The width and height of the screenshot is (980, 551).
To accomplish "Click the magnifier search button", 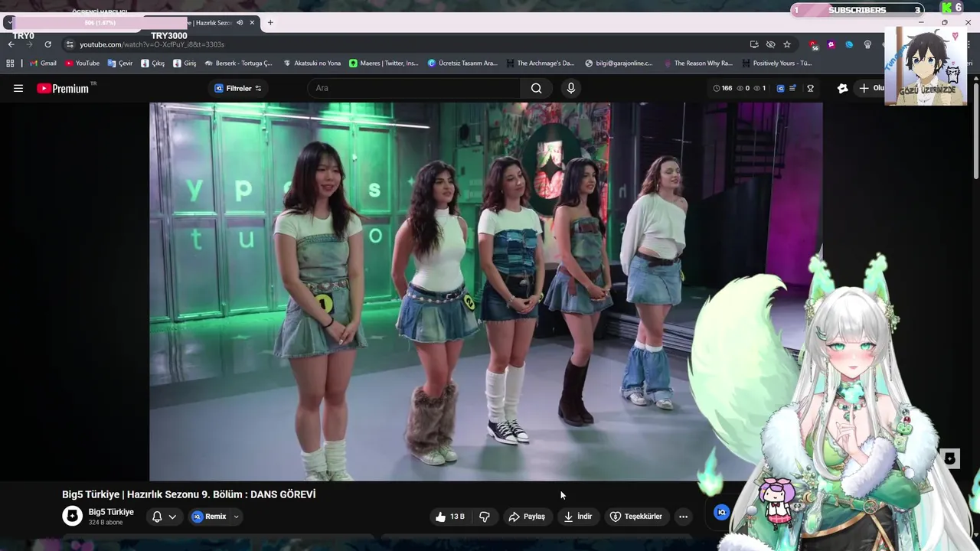I will point(537,88).
